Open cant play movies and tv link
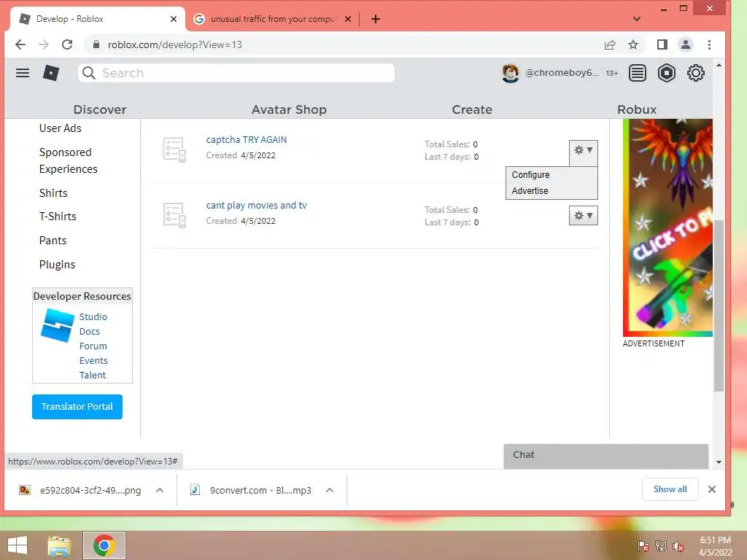747x560 pixels. point(256,205)
